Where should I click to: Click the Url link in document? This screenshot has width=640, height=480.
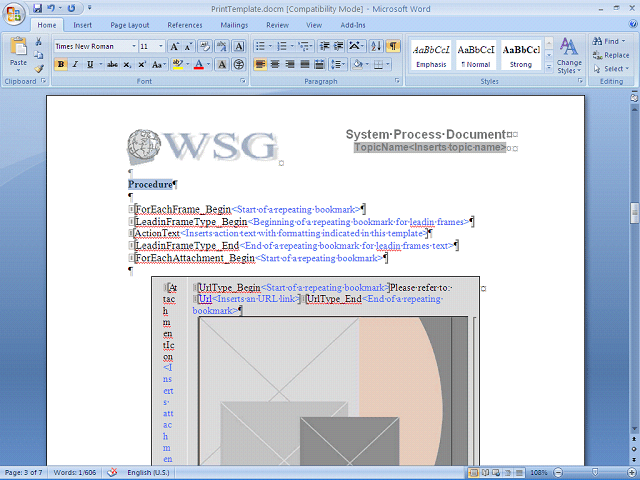click(x=205, y=299)
